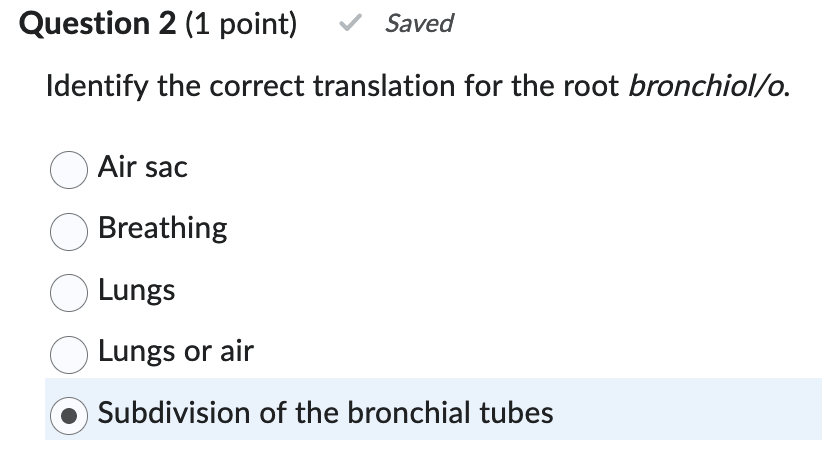Click the Air sac answer label
Image resolution: width=822 pixels, height=474 pixels.
[143, 167]
